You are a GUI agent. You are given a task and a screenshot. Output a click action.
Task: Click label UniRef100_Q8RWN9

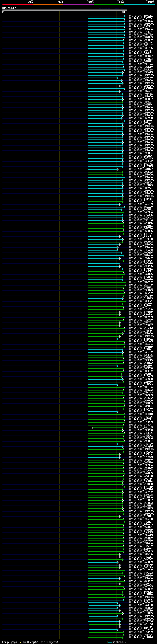[141, 37]
